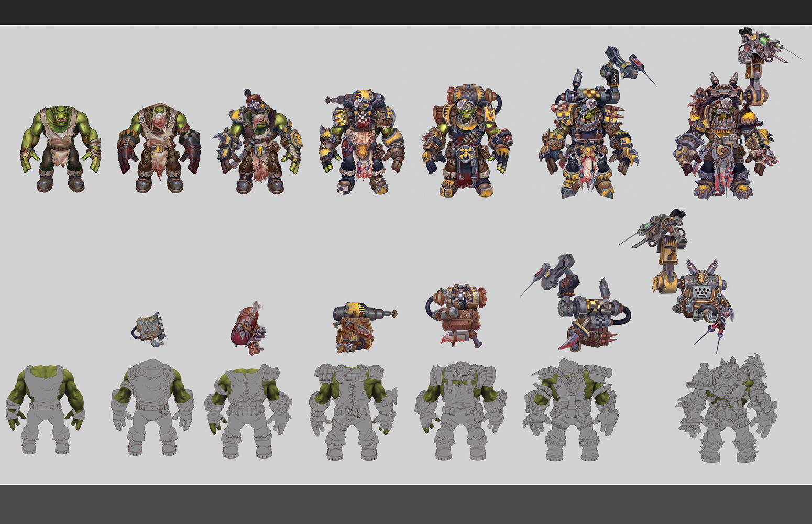Choose the fifth silhouette with round chest emblem
This screenshot has width=812, height=524.
point(460,410)
